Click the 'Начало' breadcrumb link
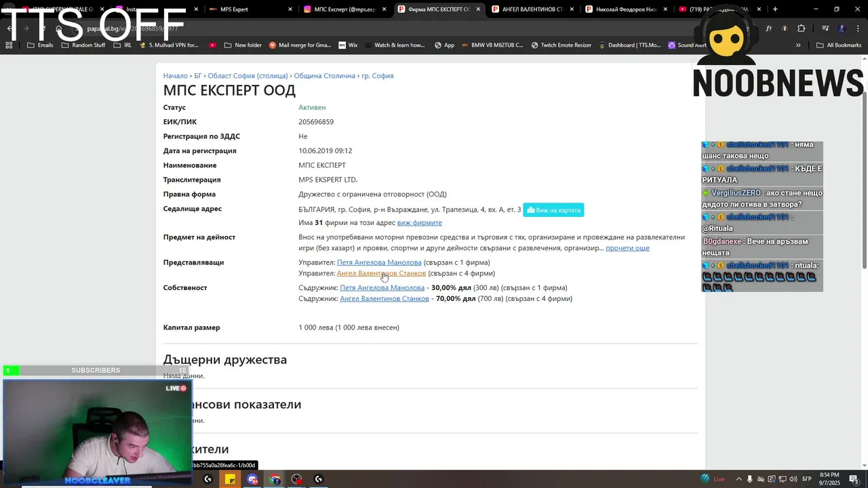 coord(175,76)
